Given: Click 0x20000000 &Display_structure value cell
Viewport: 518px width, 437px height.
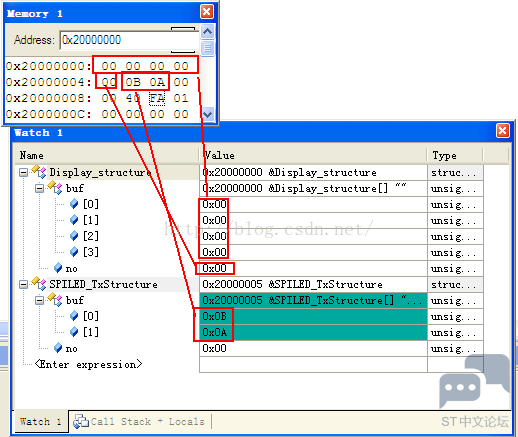Looking at the screenshot, I should (x=313, y=172).
